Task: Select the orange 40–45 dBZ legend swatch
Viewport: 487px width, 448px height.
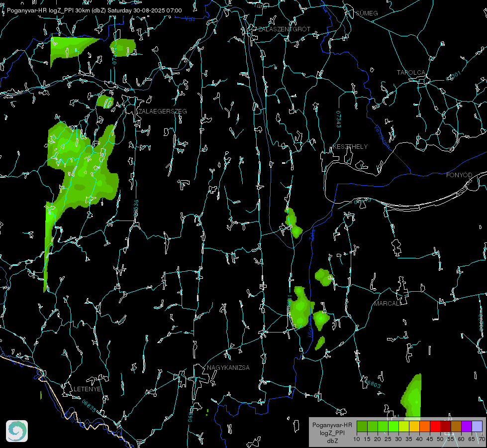Action: tap(425, 426)
